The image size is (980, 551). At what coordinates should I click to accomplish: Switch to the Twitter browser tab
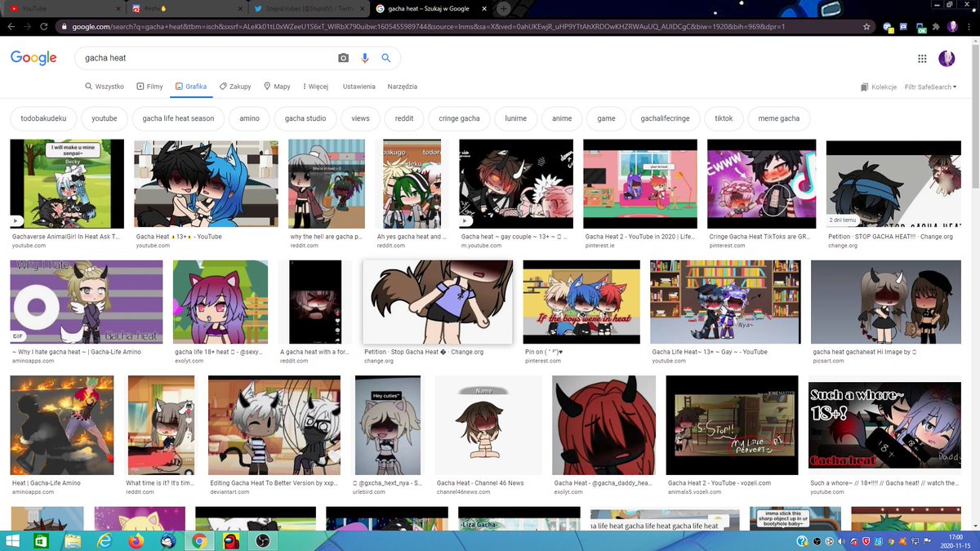click(310, 8)
